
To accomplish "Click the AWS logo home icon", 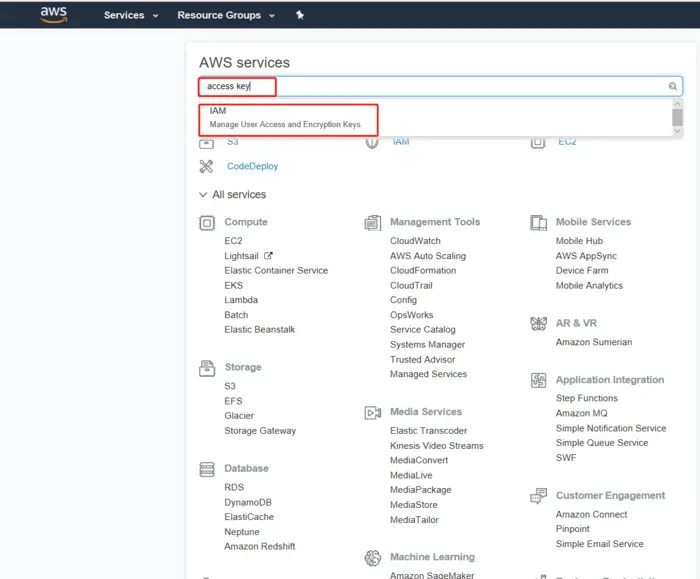I will pos(53,14).
